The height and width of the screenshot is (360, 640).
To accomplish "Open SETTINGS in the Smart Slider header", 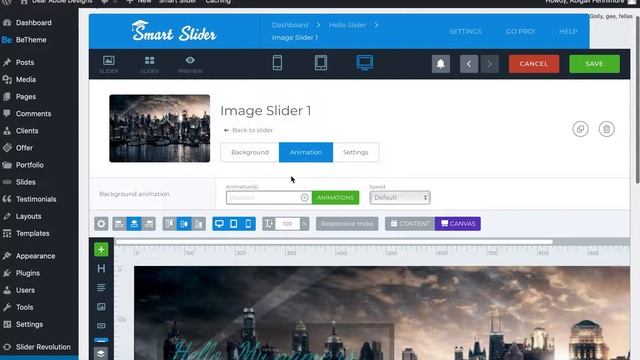I will [465, 31].
